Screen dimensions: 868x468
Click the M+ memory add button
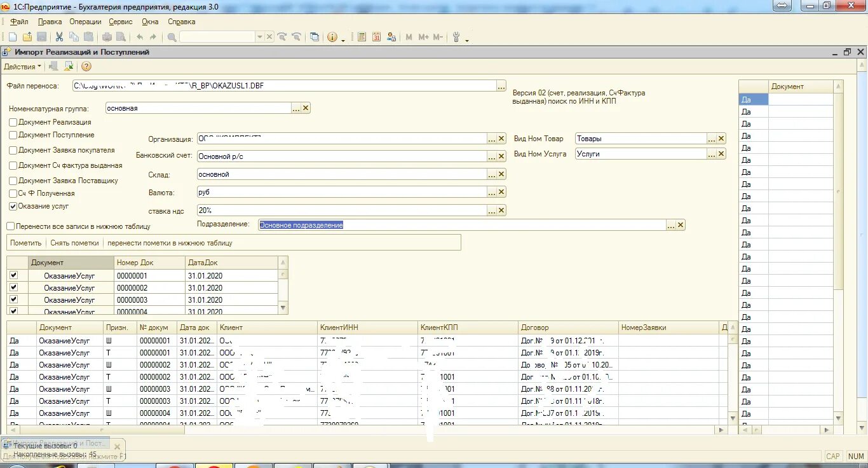click(x=424, y=38)
